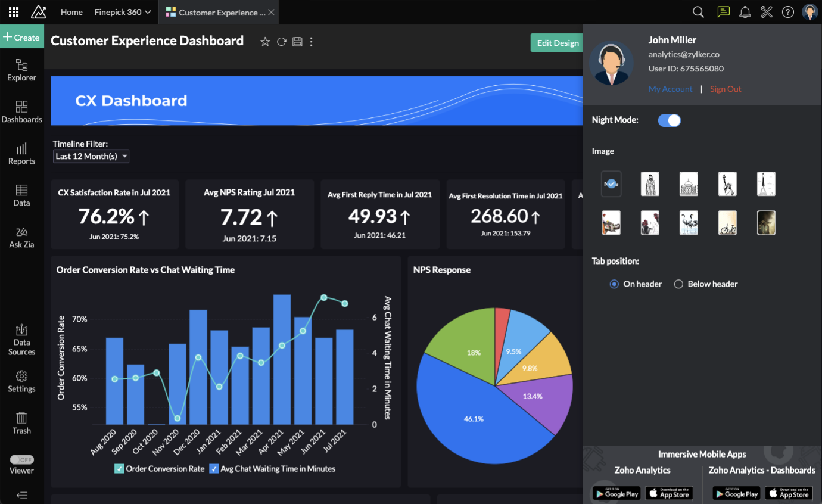This screenshot has height=504, width=822.
Task: Click the Ask Zia icon
Action: (x=22, y=237)
